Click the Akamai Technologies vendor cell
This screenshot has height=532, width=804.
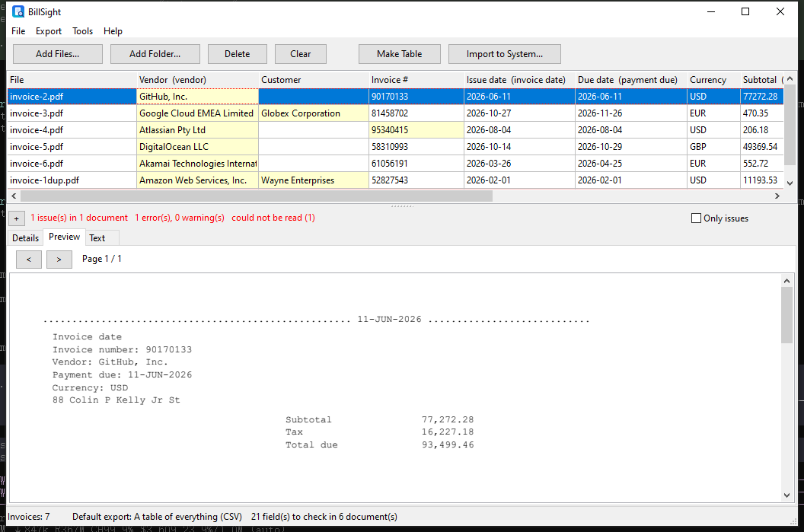coord(197,164)
